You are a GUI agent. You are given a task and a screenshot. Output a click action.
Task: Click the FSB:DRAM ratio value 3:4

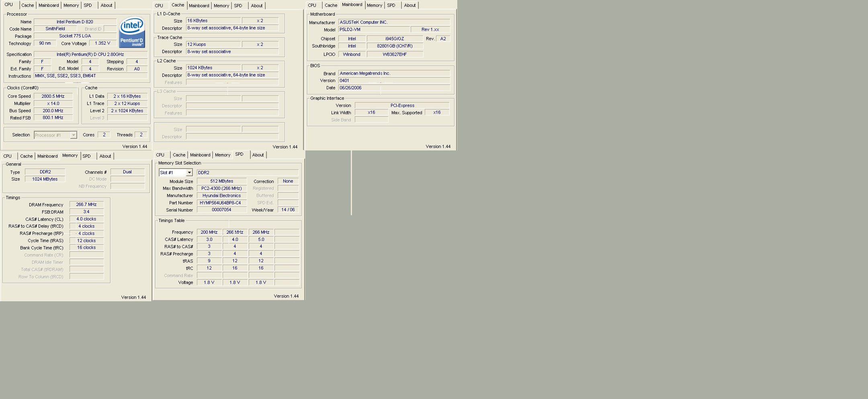pyautogui.click(x=86, y=212)
